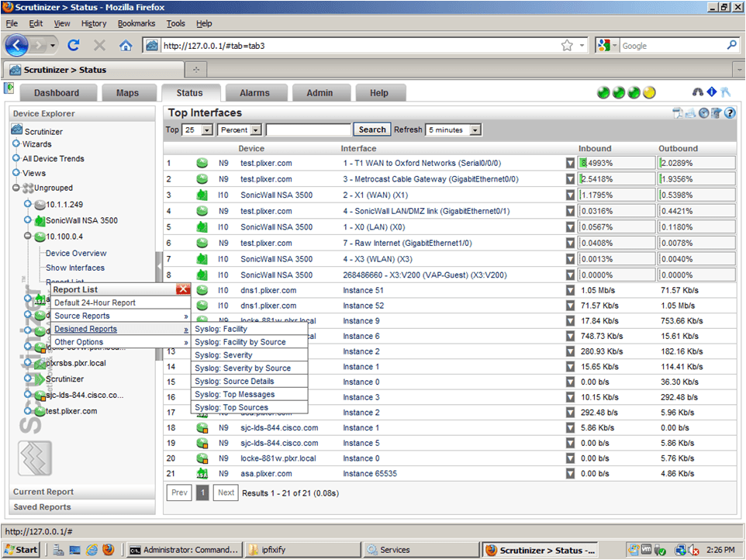Export Top Interfaces as PDF icon
Image resolution: width=746 pixels, height=560 pixels.
click(x=678, y=112)
